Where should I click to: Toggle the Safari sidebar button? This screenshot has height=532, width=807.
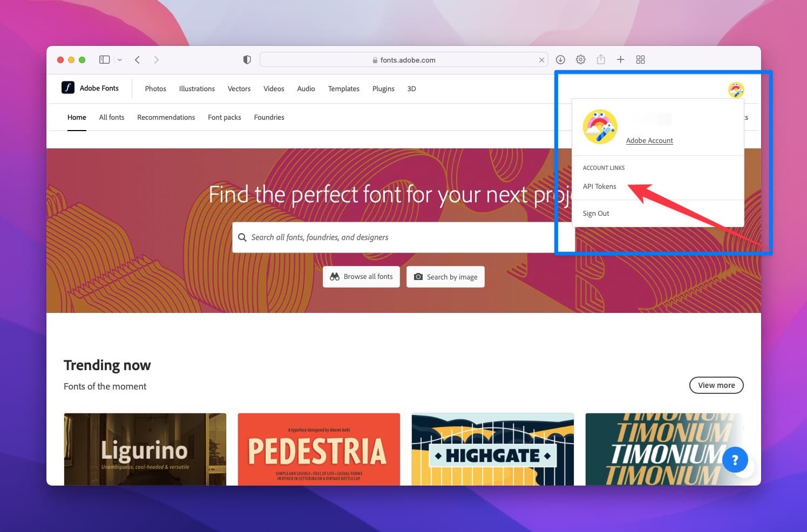click(105, 60)
